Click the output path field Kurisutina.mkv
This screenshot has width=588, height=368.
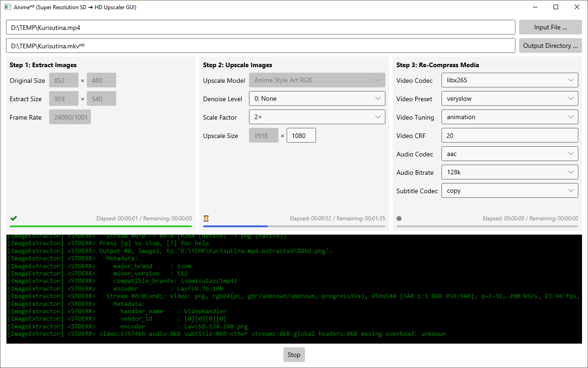260,46
